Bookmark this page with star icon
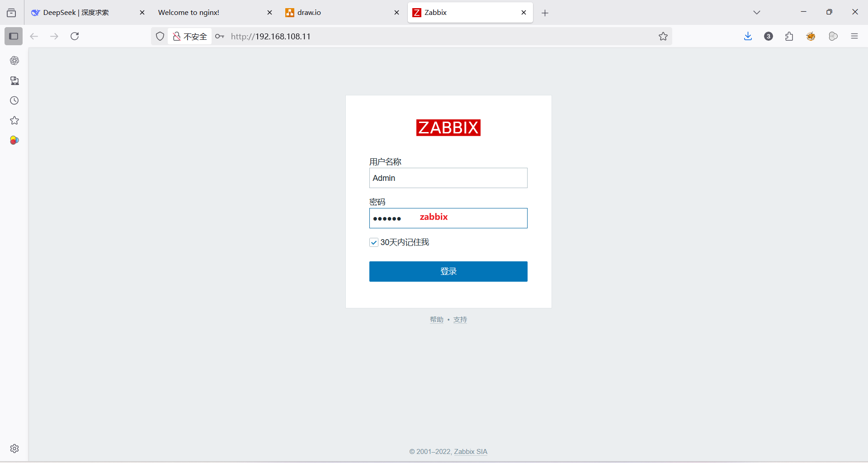The width and height of the screenshot is (868, 463). [663, 36]
